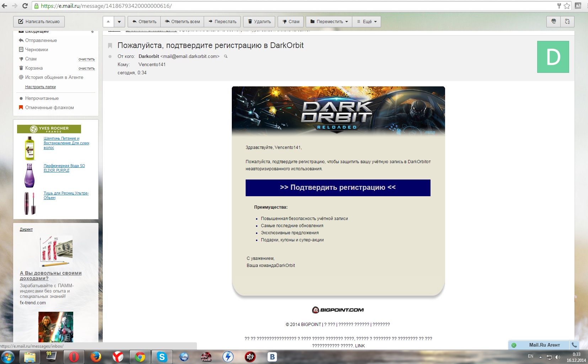Click the browser Back arrow
Screen dimensions: 588x364
click(x=4, y=6)
